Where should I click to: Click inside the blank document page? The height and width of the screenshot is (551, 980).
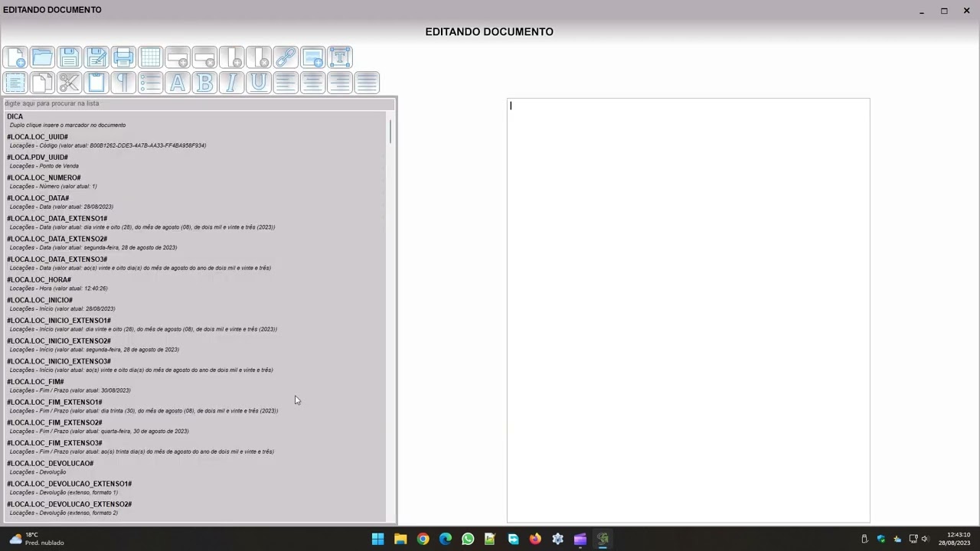coord(688,310)
